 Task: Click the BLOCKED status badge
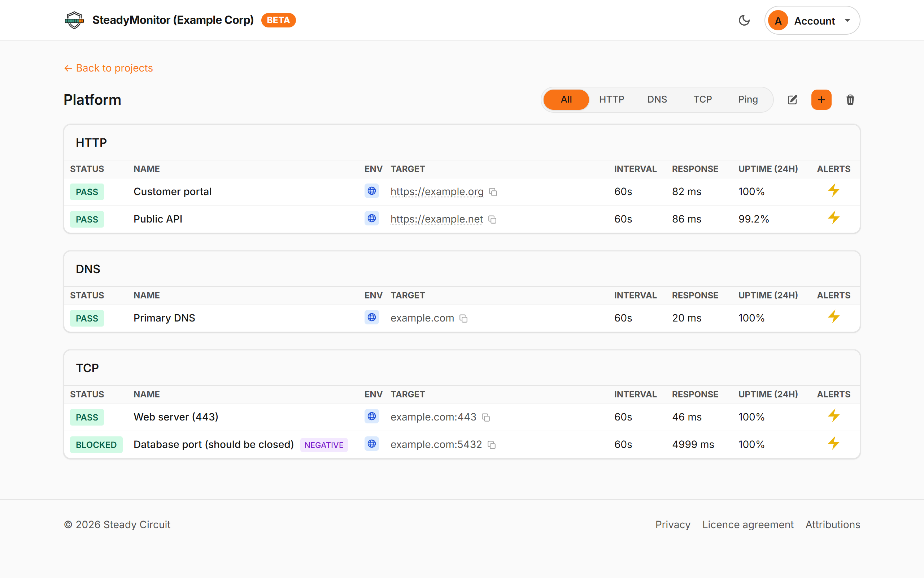coord(96,445)
